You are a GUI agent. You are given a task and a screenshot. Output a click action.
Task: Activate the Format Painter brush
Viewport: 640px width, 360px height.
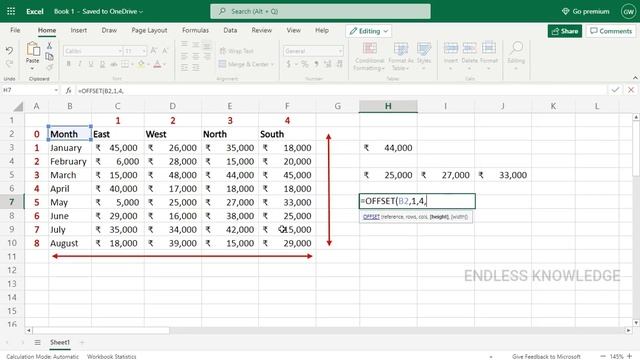tap(49, 67)
